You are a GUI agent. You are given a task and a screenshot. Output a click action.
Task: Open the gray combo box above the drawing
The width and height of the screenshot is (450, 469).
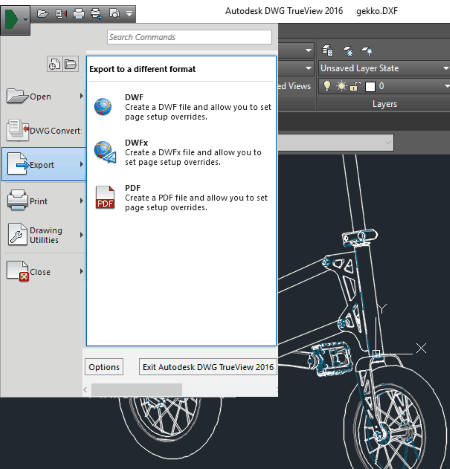click(x=335, y=143)
